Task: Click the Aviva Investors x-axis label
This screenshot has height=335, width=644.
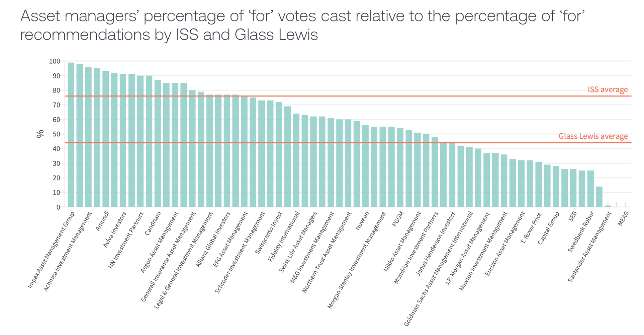Action: tap(114, 230)
